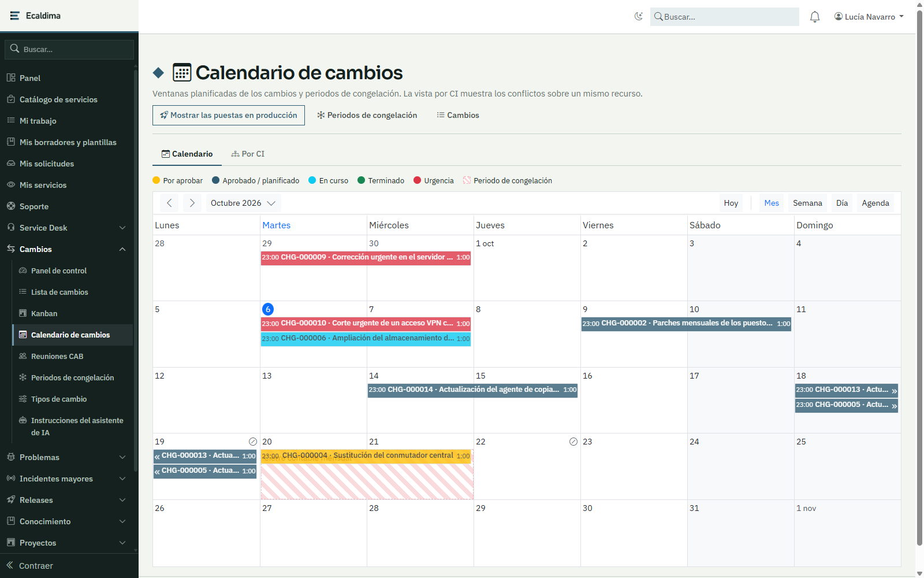Click the top Buscar search field
Screen dimensions: 924x578
[725, 17]
